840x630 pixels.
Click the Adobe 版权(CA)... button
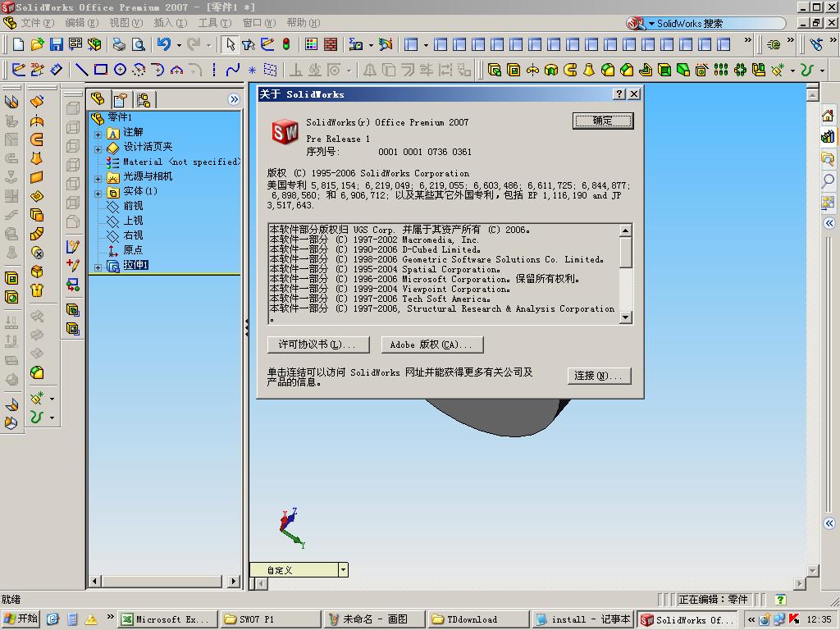click(x=432, y=345)
